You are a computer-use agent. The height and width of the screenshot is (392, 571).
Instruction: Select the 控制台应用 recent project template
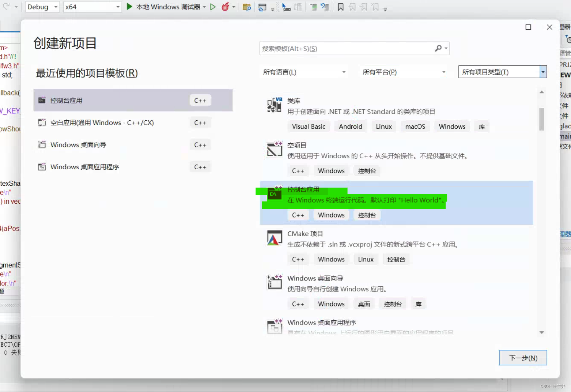click(x=110, y=100)
